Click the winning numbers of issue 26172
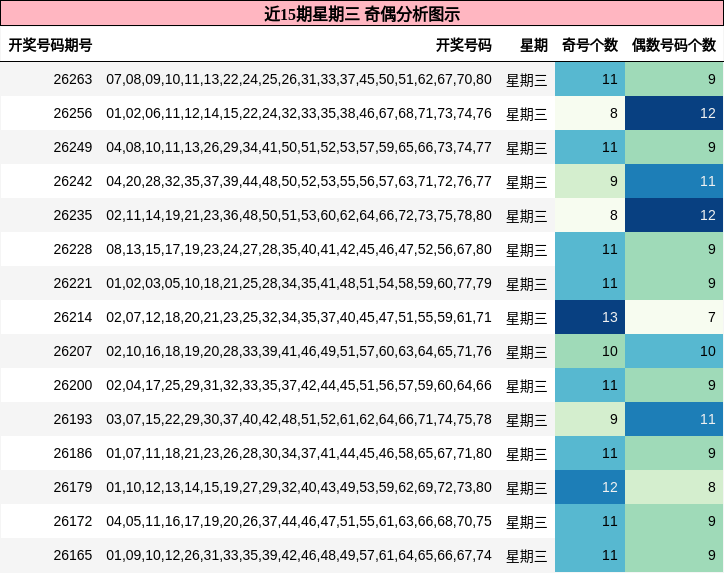 299,521
